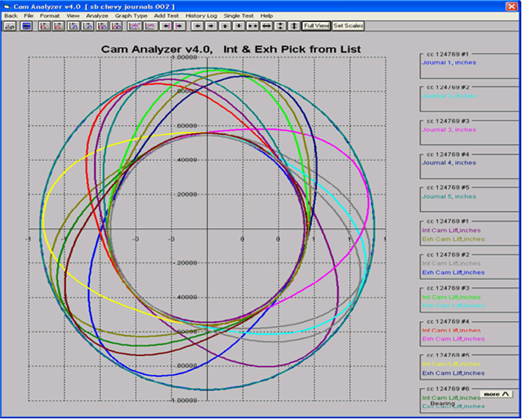Move the graph cursor left with pink-bar arrow
Viewport: 523px width, 420px height.
(166, 26)
